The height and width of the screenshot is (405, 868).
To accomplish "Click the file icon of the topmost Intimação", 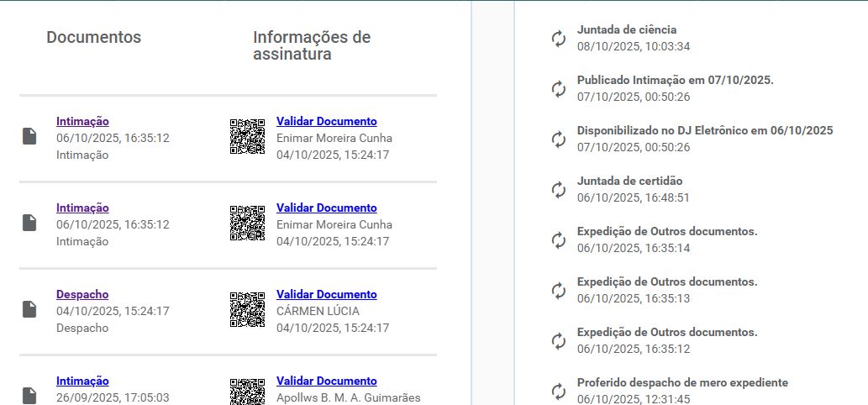I will (29, 136).
